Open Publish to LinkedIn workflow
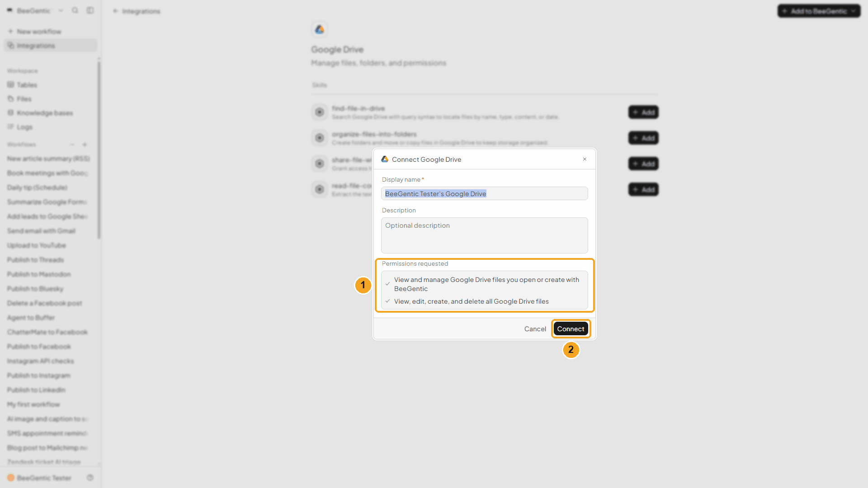 [36, 390]
